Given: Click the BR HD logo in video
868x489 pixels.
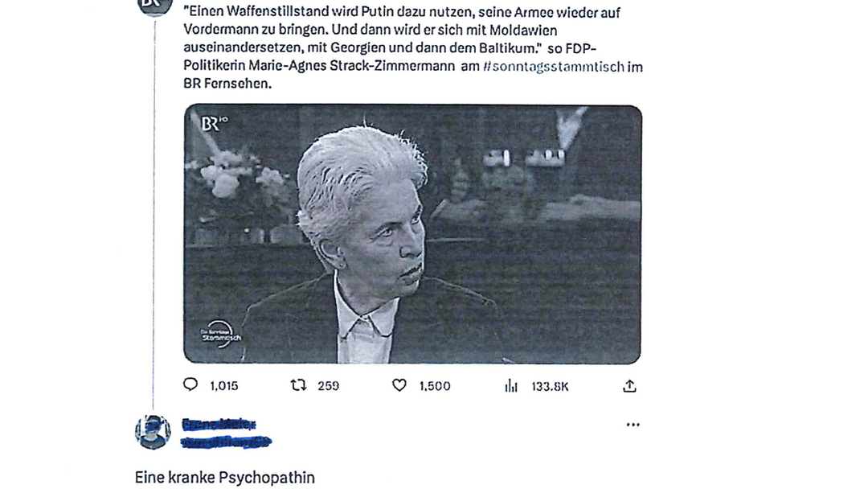Looking at the screenshot, I should (214, 123).
